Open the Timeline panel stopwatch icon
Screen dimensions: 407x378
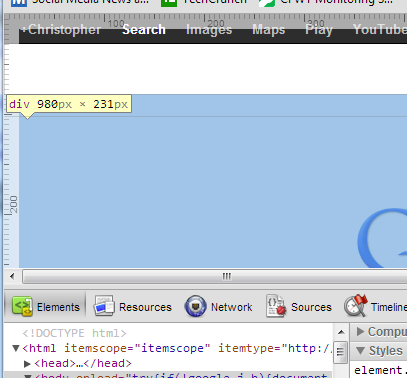356,305
